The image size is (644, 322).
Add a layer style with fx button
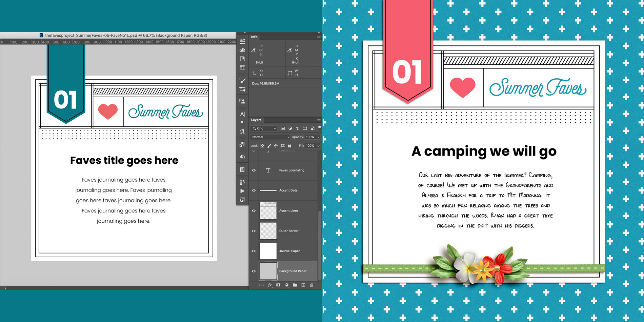tap(270, 285)
